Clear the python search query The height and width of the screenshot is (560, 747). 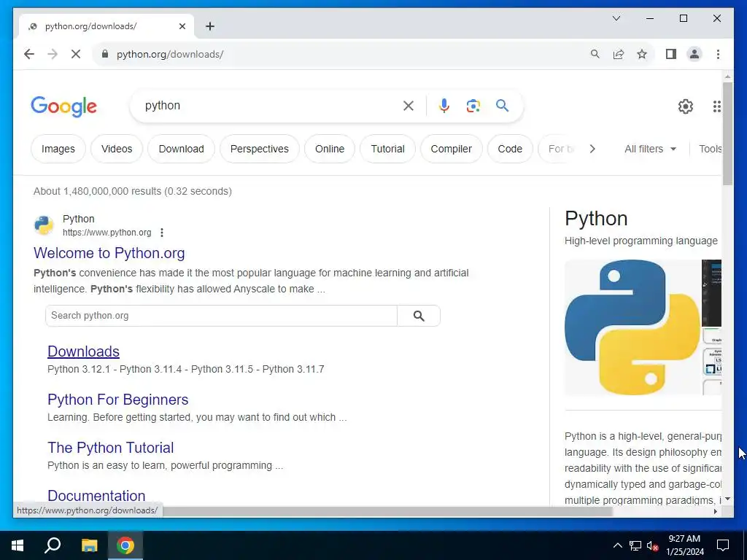pyautogui.click(x=409, y=106)
